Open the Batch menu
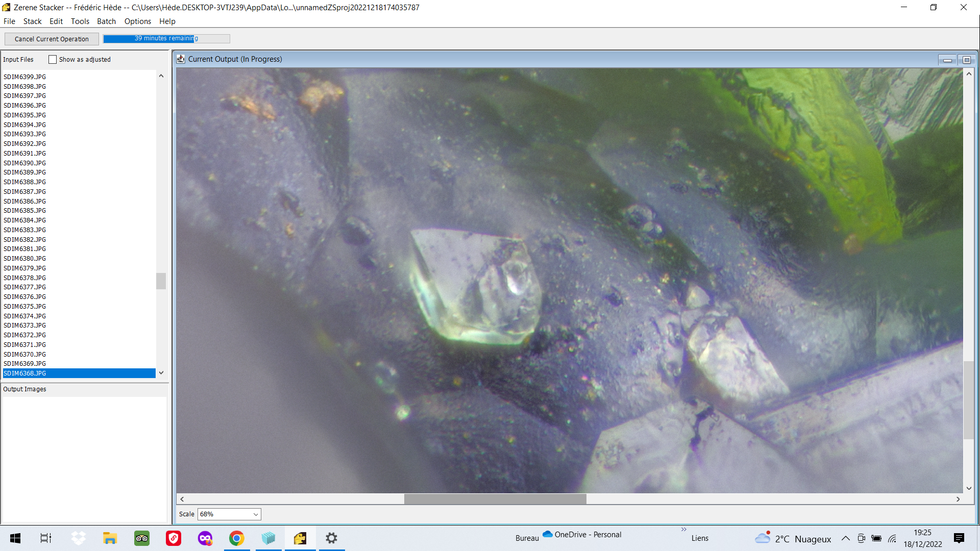This screenshot has width=980, height=551. click(x=106, y=21)
